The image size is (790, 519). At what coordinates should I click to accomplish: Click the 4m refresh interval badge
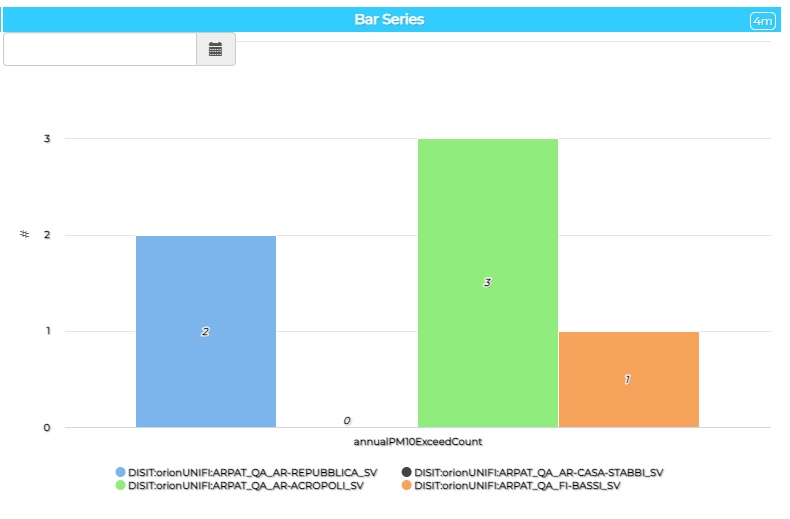click(x=762, y=20)
